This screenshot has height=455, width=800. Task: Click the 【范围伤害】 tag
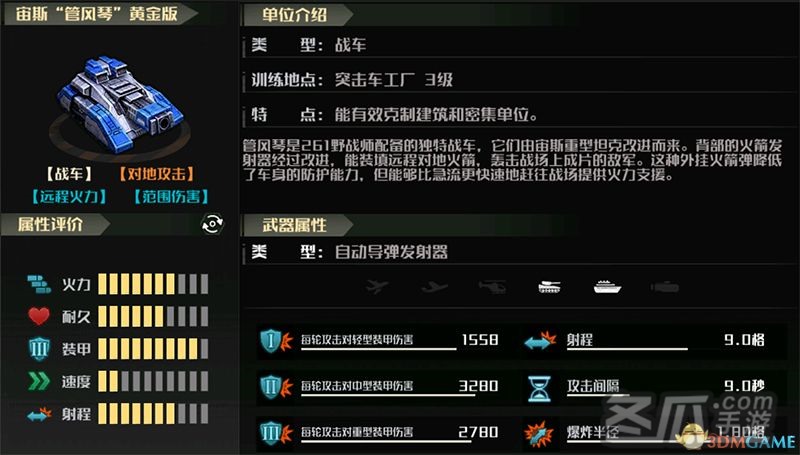[x=171, y=197]
